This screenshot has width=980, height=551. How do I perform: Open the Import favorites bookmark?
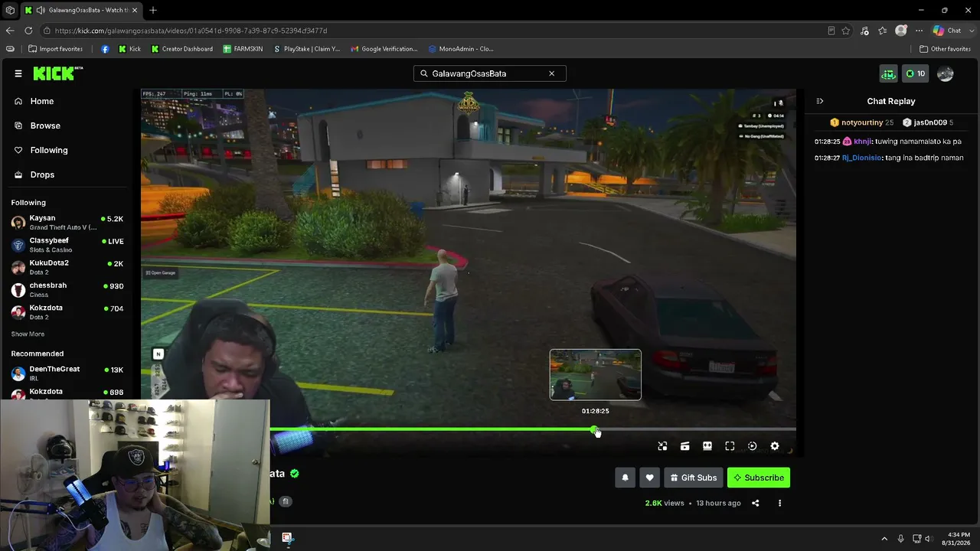(55, 49)
